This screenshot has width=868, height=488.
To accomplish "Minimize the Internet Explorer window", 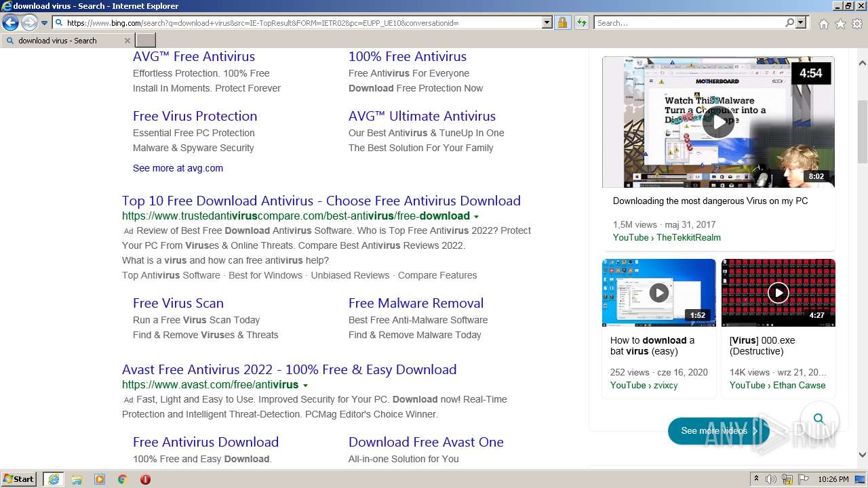I will [837, 6].
